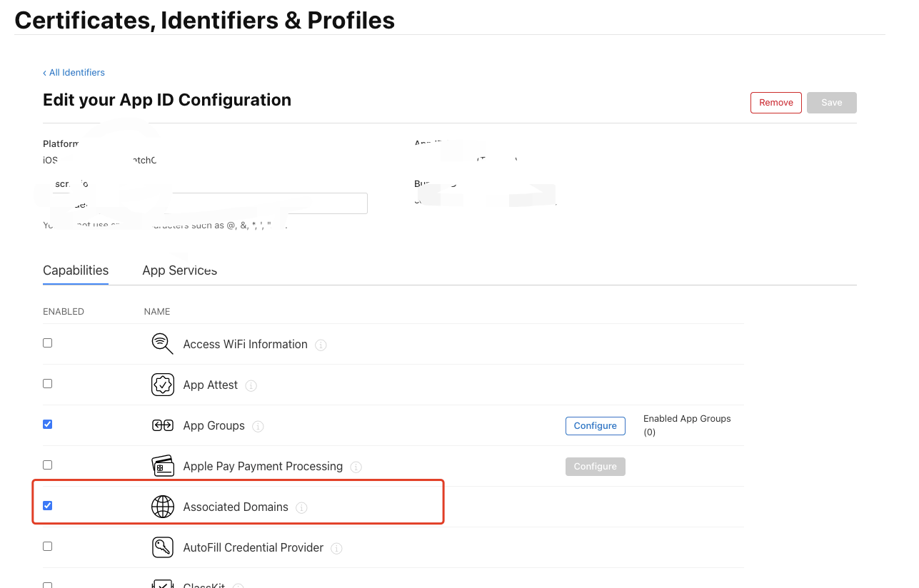919x588 pixels.
Task: Click the red Remove button
Action: [776, 103]
